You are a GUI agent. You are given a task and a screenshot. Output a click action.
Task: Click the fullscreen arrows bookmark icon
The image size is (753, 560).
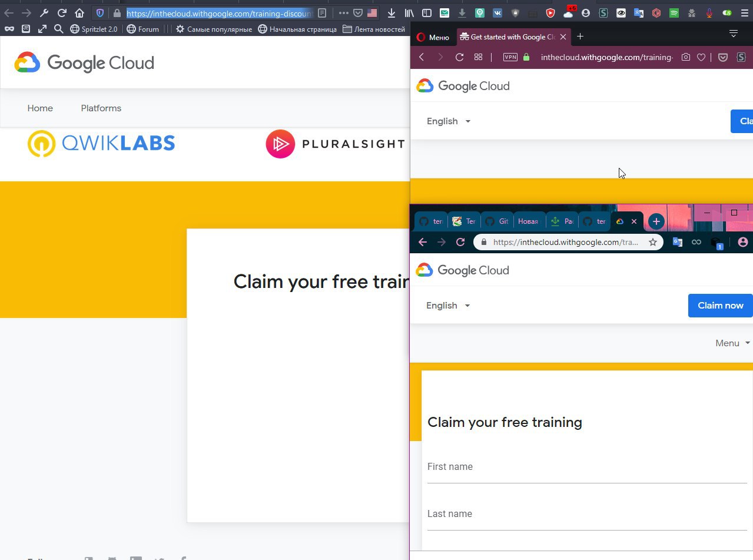tap(42, 29)
